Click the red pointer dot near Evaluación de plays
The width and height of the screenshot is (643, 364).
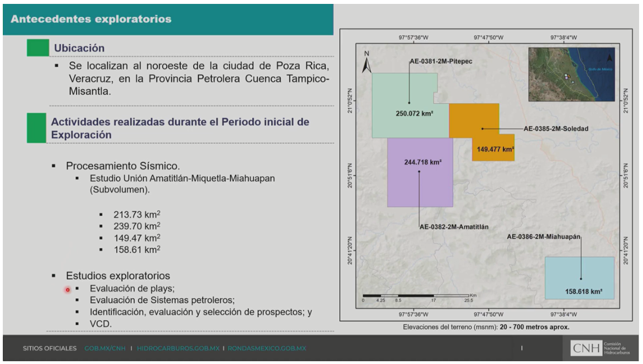pyautogui.click(x=68, y=289)
